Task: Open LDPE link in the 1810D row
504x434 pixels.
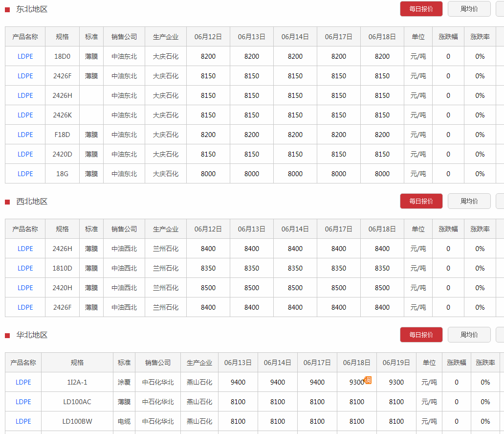Action: (x=25, y=268)
